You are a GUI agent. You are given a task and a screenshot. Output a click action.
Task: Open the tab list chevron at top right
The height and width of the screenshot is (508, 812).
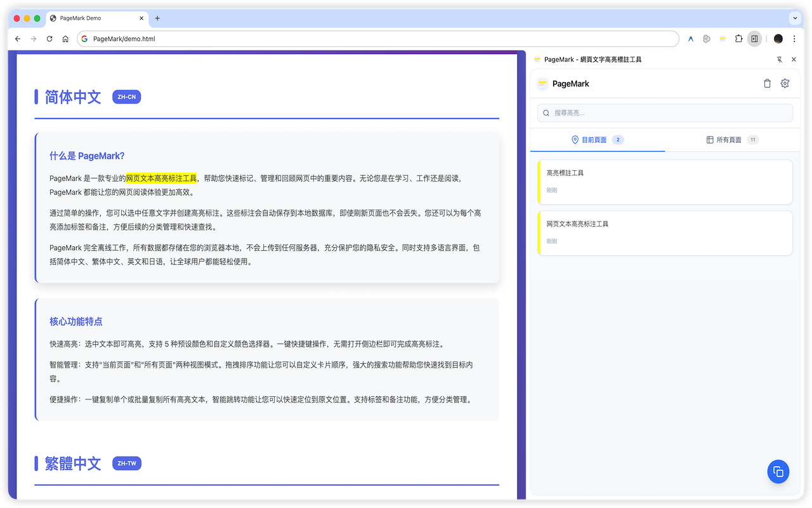(x=794, y=18)
